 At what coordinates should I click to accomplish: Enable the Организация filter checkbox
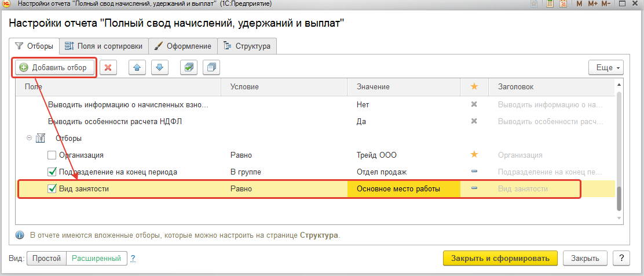click(x=52, y=155)
